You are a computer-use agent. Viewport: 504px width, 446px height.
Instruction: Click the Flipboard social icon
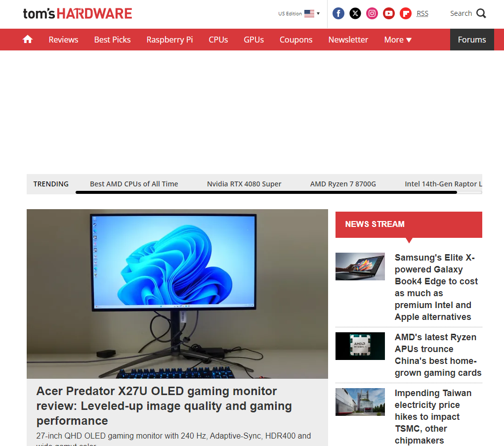[406, 13]
